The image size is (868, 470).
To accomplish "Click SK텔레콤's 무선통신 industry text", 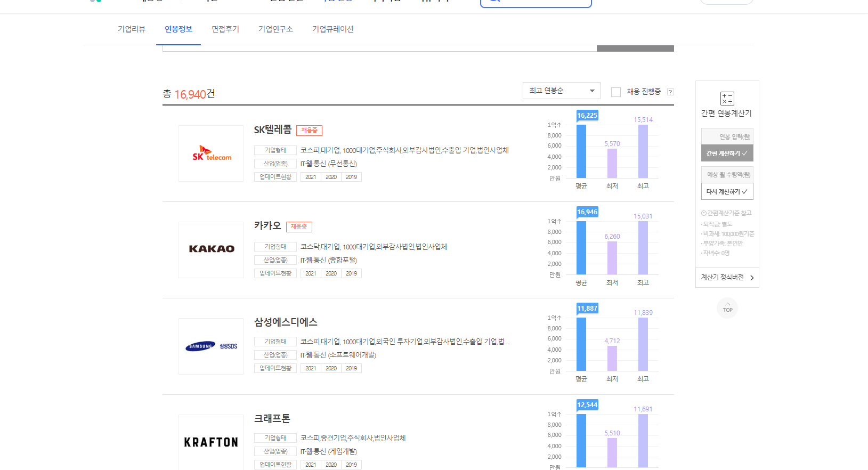I will pyautogui.click(x=329, y=164).
